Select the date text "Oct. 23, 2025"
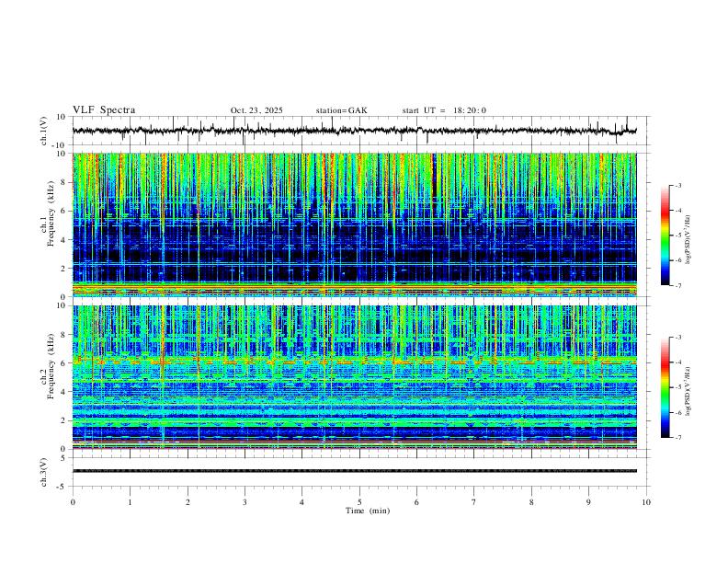The image size is (728, 563). click(x=256, y=110)
